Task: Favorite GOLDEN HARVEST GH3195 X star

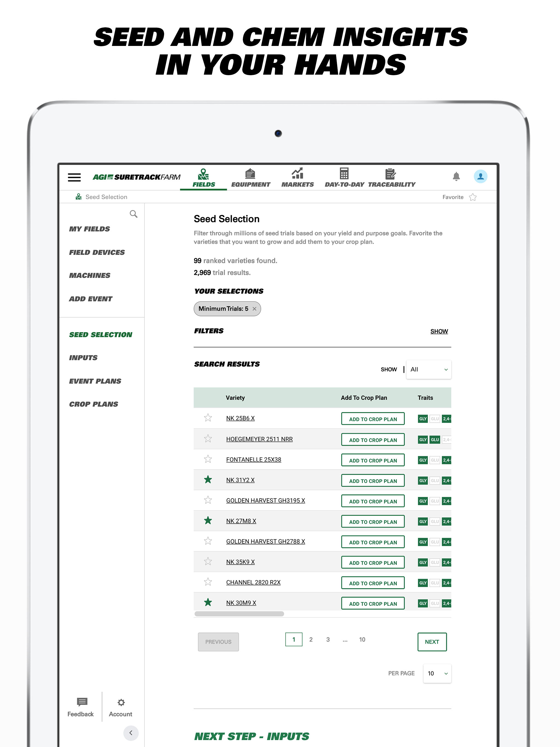Action: click(208, 500)
